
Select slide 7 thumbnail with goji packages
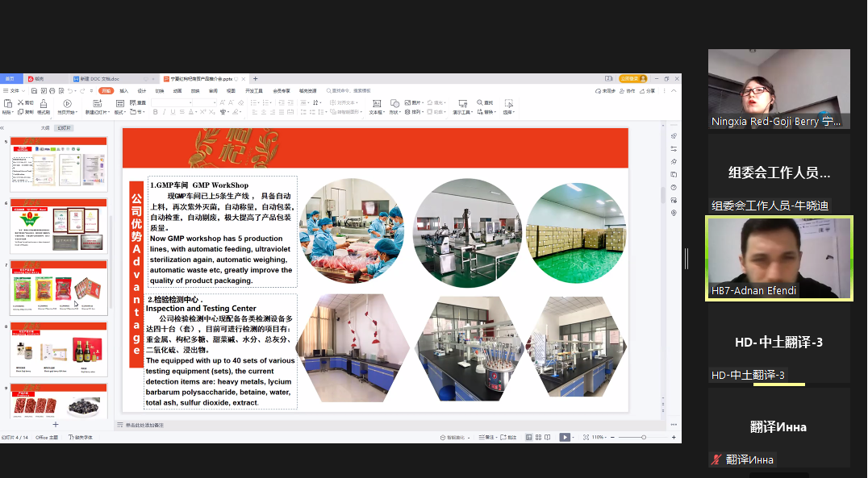click(59, 288)
